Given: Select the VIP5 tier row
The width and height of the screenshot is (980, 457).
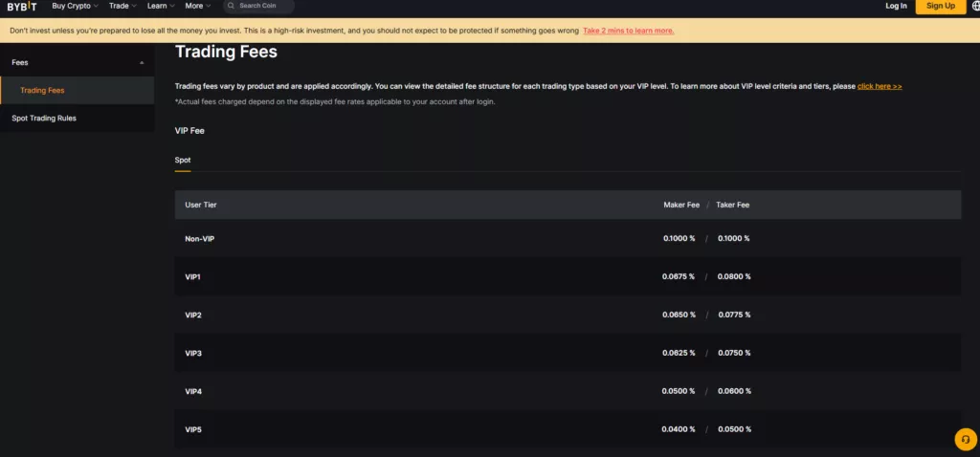Looking at the screenshot, I should (x=568, y=429).
